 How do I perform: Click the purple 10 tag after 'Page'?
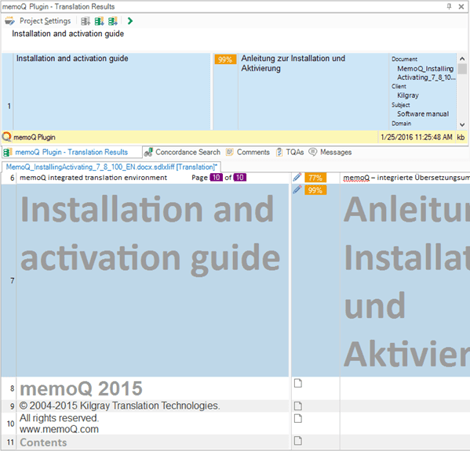coord(216,177)
